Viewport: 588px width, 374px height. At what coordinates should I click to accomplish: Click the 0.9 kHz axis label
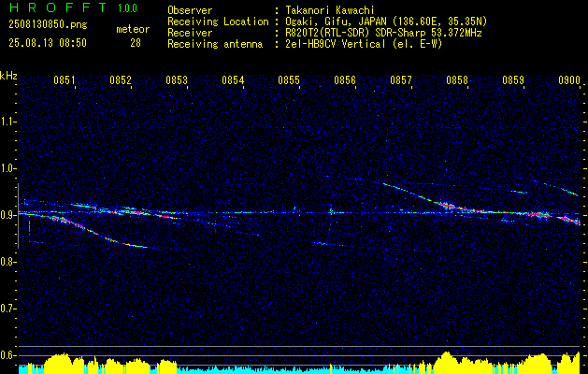pos(7,215)
